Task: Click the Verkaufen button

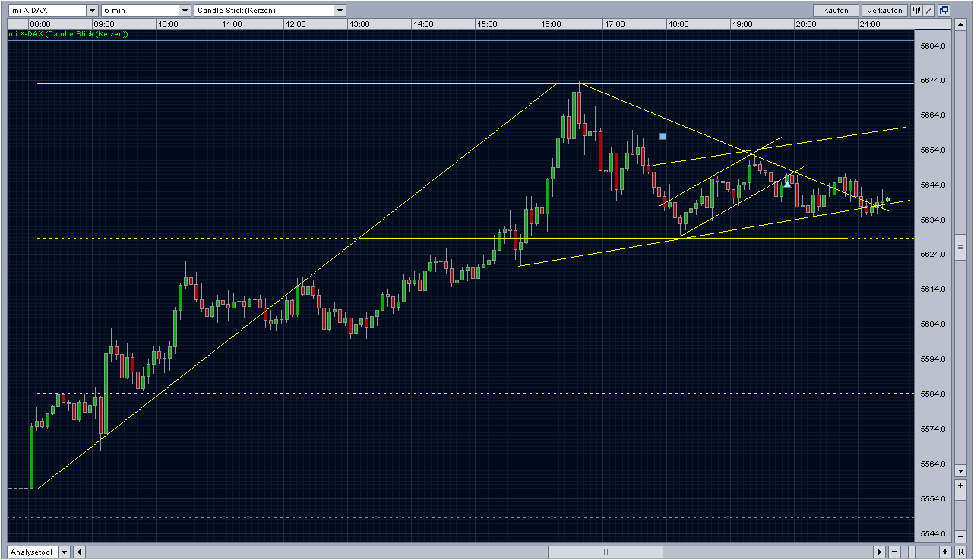Action: point(885,11)
